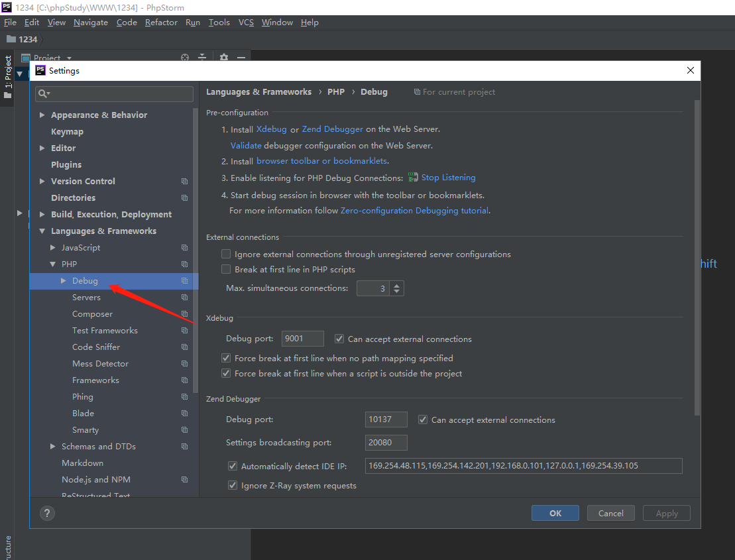Click project-level icon beside Frameworks

point(185,380)
